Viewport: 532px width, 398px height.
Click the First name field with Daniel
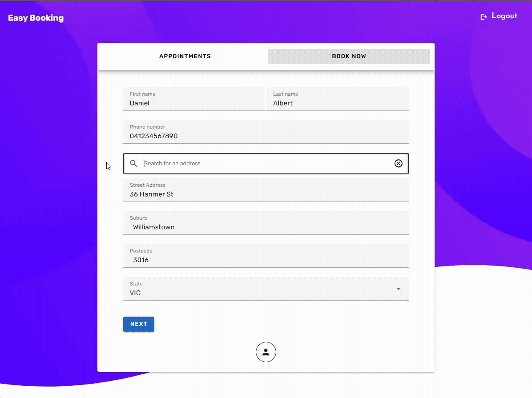(x=194, y=103)
